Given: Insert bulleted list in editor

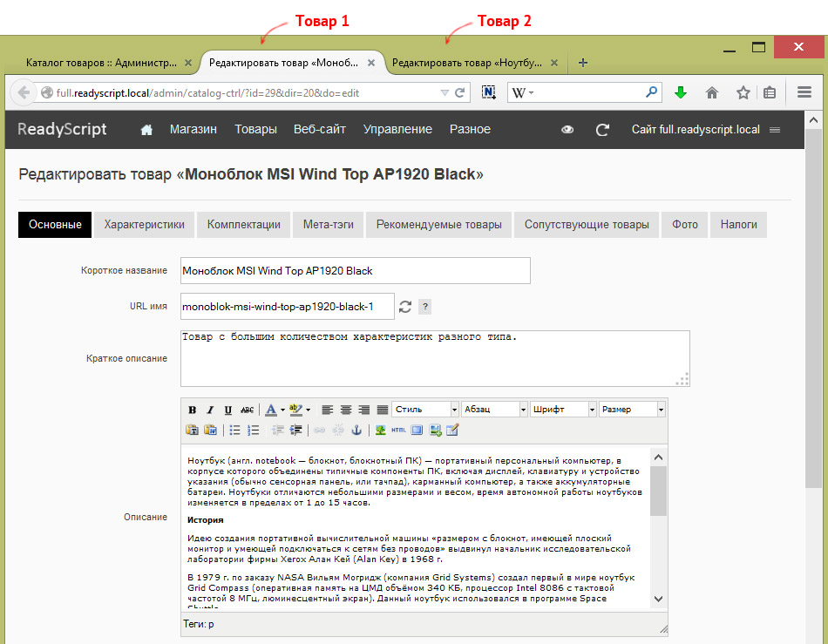Looking at the screenshot, I should (234, 430).
